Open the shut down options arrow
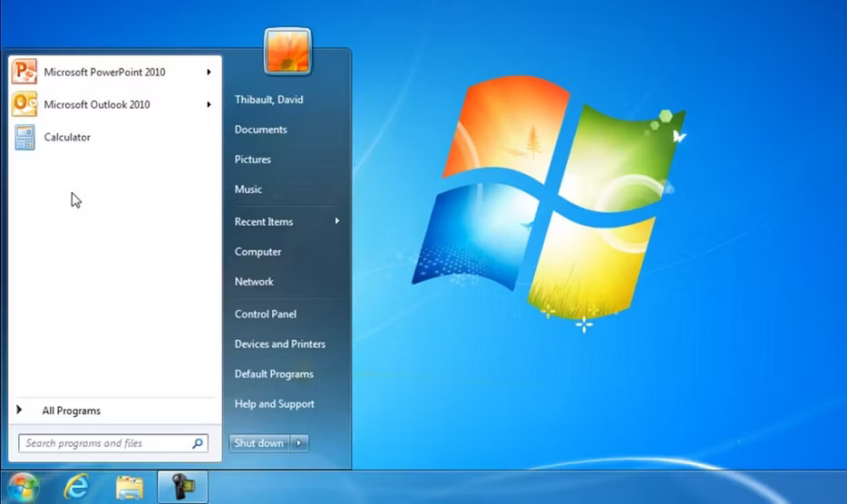 (x=300, y=443)
